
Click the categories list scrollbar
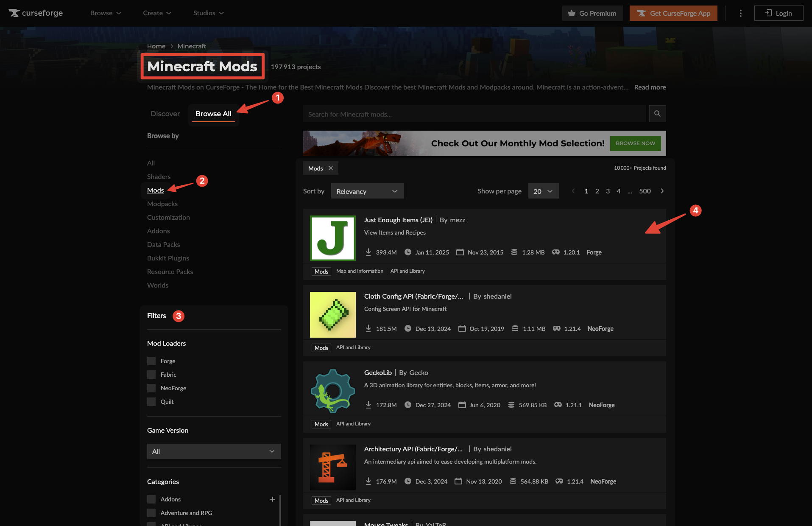click(280, 510)
